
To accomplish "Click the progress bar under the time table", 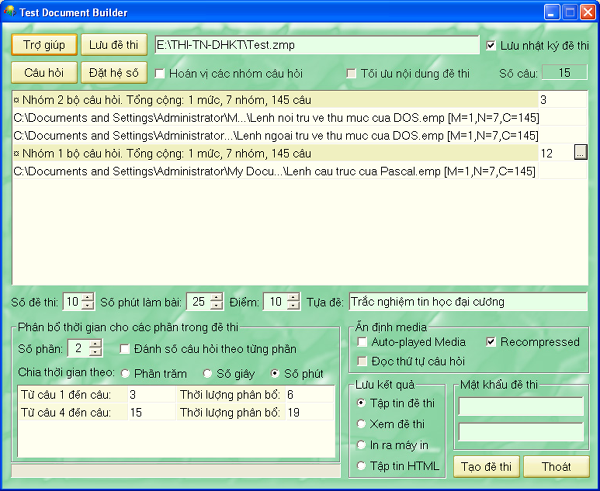I will (176, 471).
